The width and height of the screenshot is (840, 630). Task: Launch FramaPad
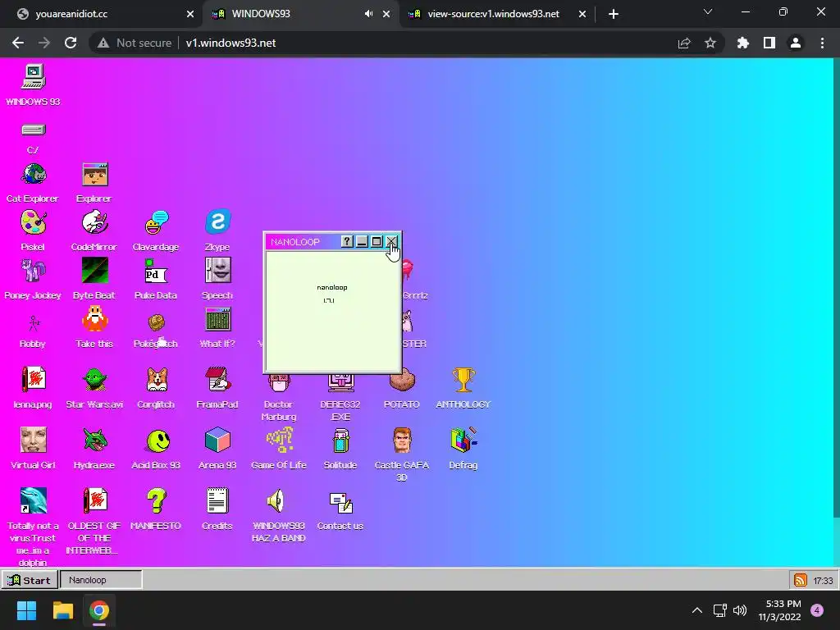217,380
